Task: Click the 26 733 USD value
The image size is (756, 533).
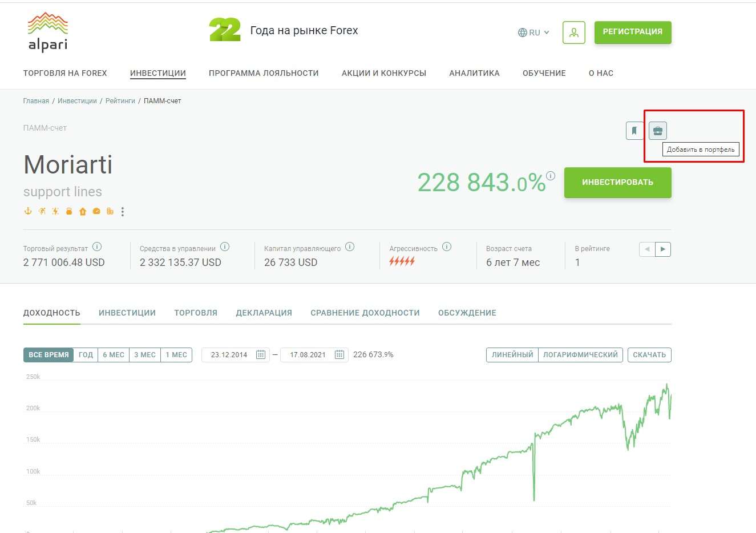Action: click(290, 263)
